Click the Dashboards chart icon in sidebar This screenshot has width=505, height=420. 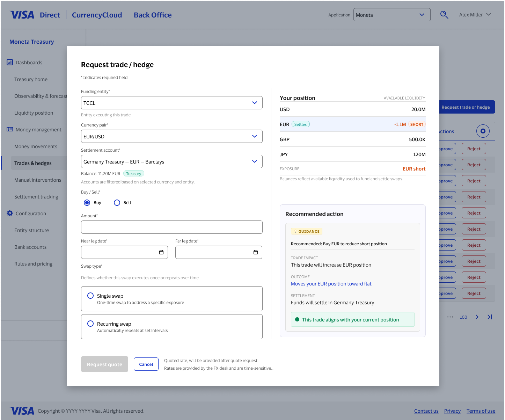[x=10, y=63]
